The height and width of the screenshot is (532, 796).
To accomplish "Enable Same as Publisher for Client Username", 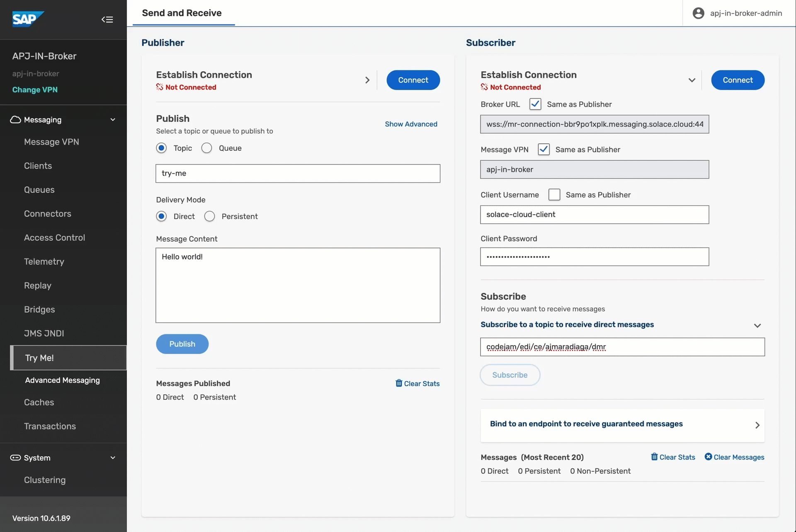I will pyautogui.click(x=553, y=194).
